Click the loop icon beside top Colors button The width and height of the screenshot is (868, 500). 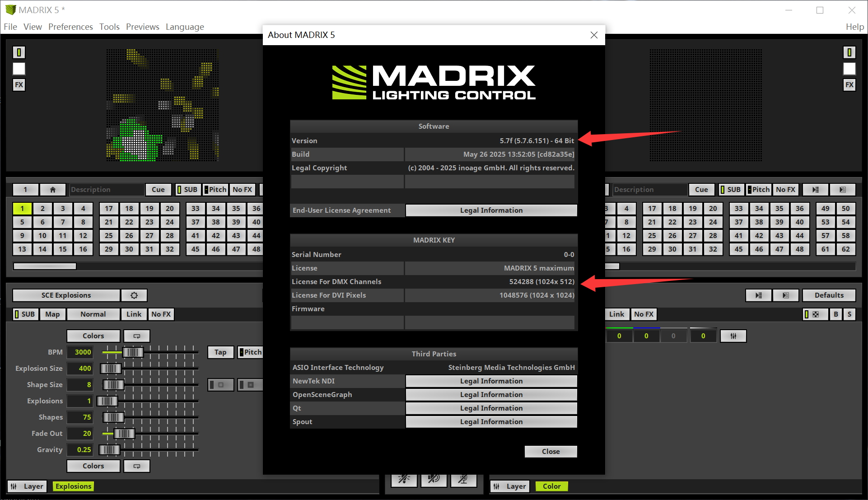[x=137, y=336]
